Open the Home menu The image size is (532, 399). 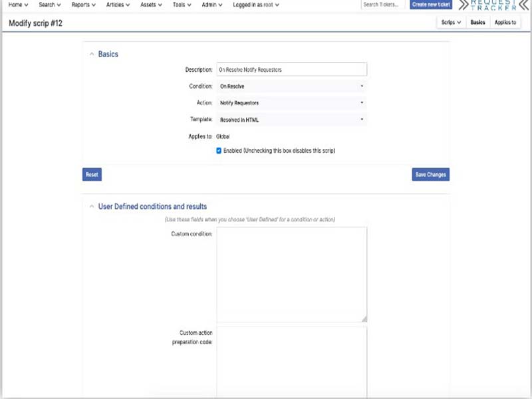(17, 5)
